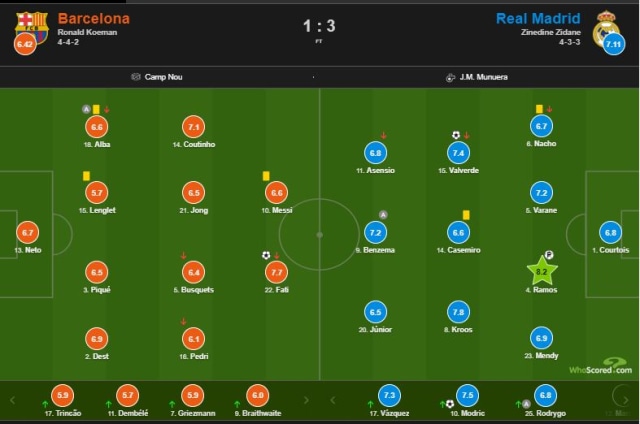
Task: Show next Barcelona substitutes with right arrow
Action: 307,400
